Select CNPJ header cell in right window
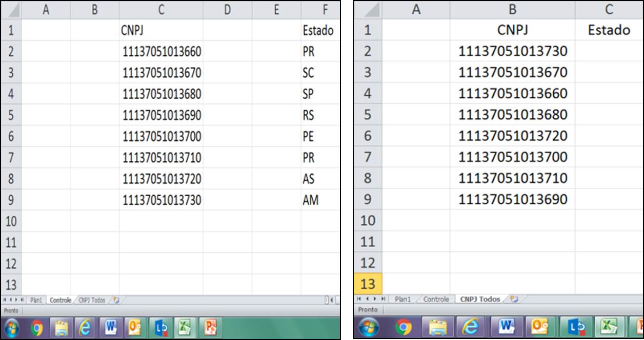This screenshot has width=644, height=340. point(513,30)
